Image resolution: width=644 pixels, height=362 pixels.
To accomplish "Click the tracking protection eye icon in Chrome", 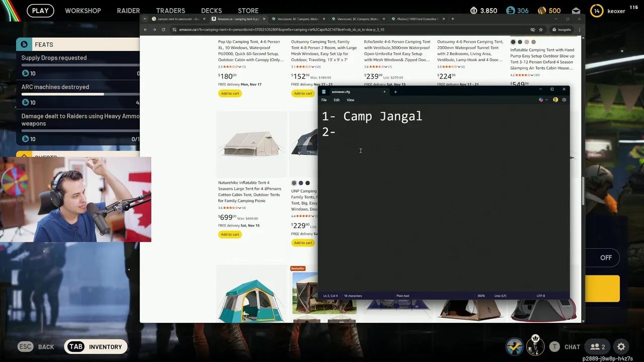I will pos(533,30).
